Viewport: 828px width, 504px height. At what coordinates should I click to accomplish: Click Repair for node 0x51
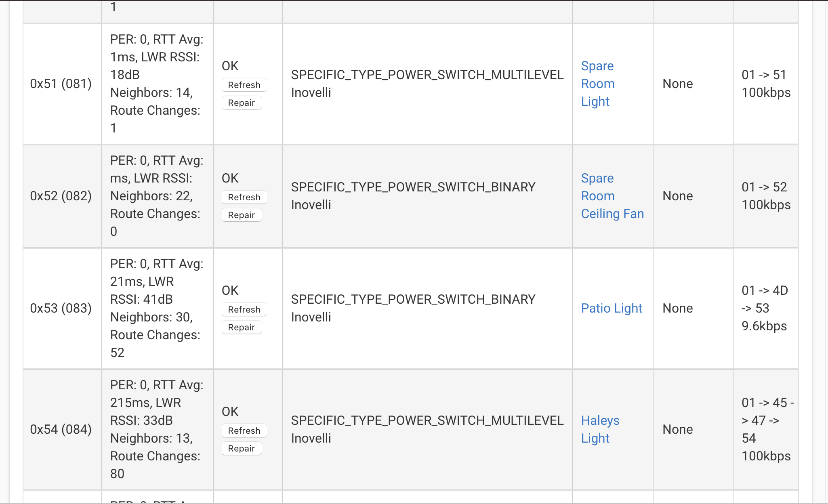242,103
